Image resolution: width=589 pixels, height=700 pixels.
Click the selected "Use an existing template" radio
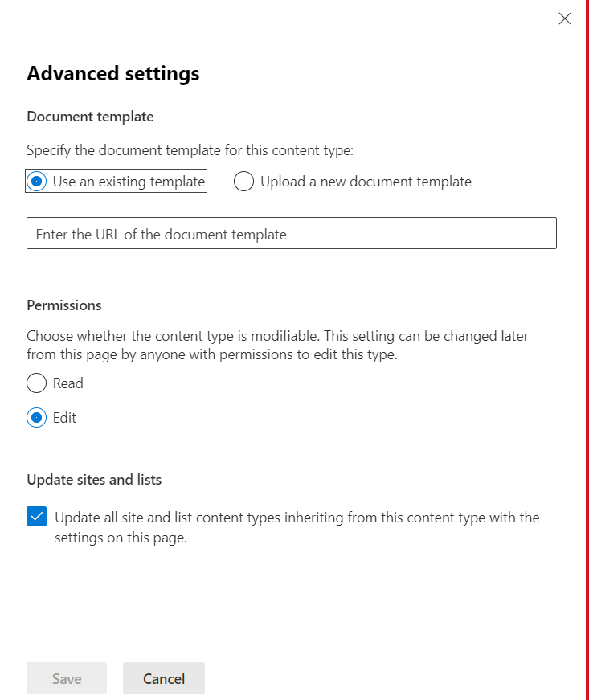tap(35, 182)
